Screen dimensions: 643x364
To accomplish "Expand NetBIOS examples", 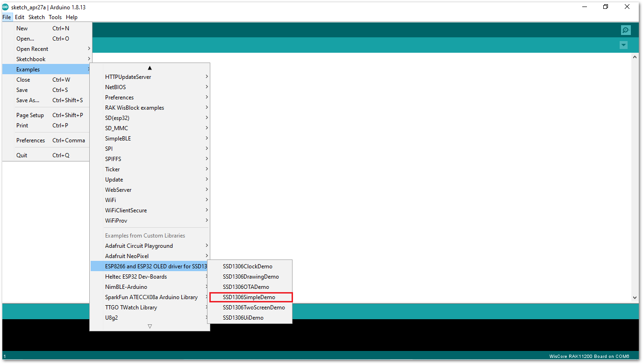I will (150, 87).
